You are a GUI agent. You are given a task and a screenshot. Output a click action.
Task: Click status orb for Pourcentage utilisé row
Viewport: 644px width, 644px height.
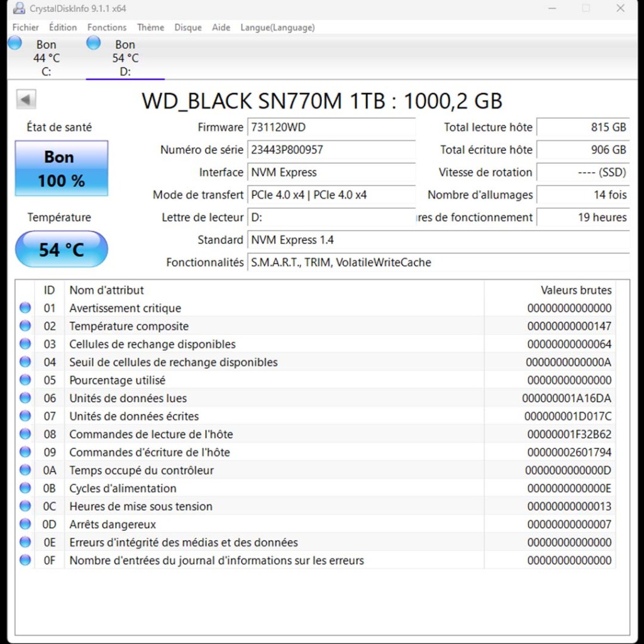pos(25,380)
